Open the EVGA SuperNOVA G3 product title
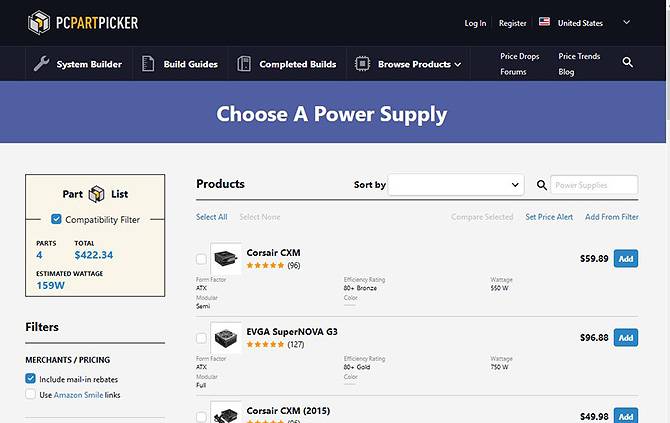Image resolution: width=670 pixels, height=423 pixels. 292,332
